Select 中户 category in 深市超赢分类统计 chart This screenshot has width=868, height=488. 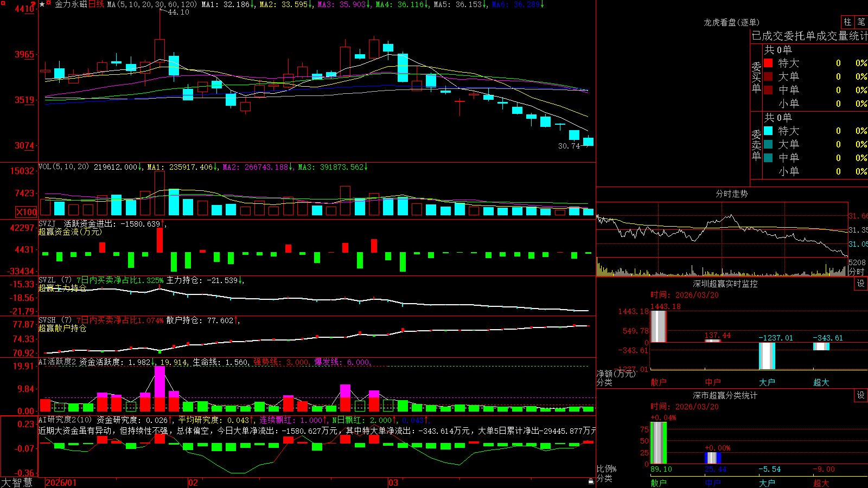pyautogui.click(x=713, y=483)
